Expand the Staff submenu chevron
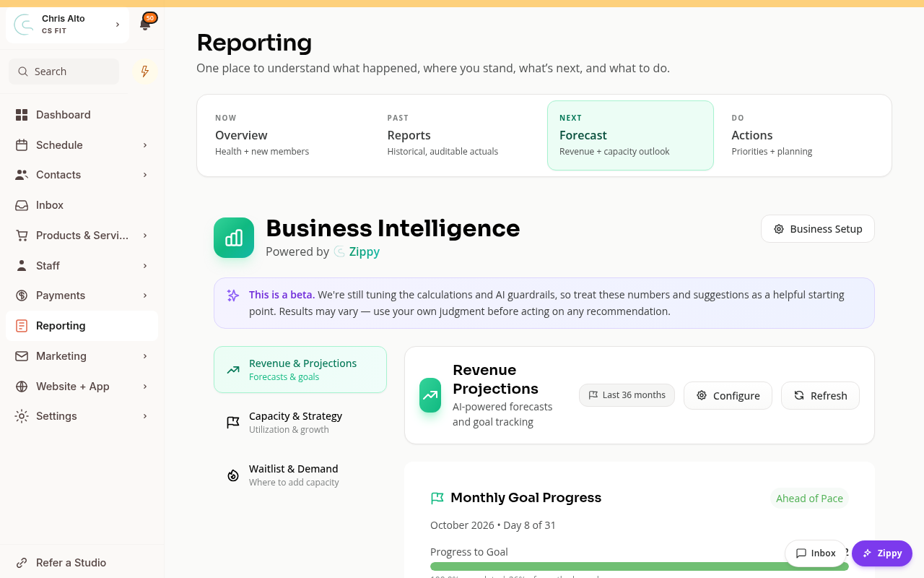924x578 pixels. click(x=145, y=266)
